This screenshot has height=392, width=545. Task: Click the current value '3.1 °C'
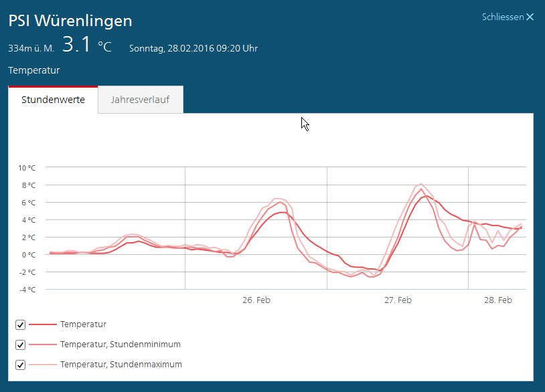87,45
